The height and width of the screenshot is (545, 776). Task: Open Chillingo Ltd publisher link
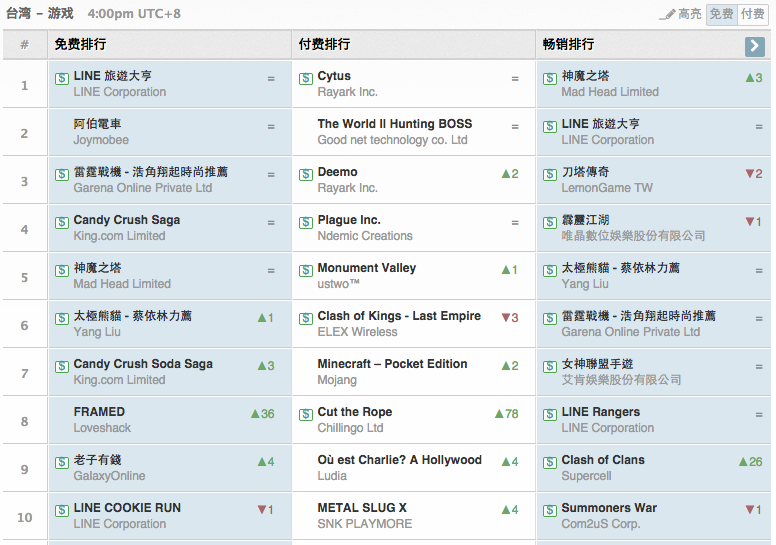click(x=350, y=428)
